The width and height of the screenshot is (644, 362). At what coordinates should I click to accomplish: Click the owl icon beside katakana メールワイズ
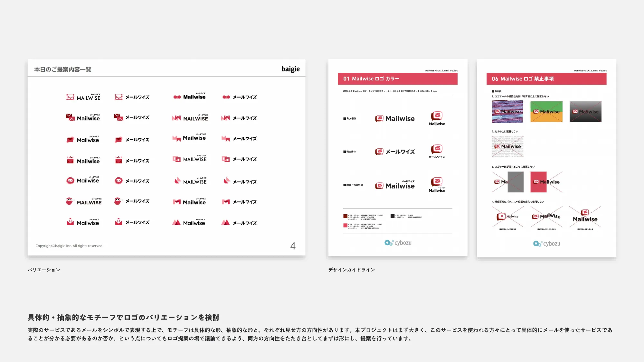pyautogui.click(x=118, y=201)
